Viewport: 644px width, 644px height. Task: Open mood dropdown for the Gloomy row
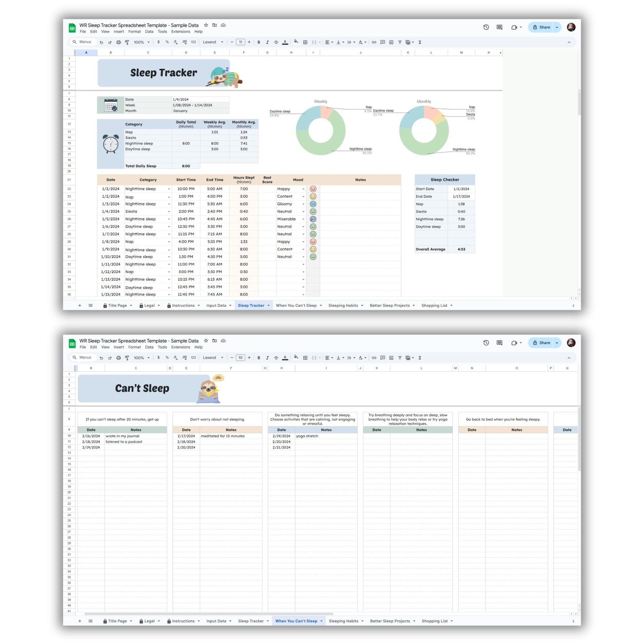[303, 204]
